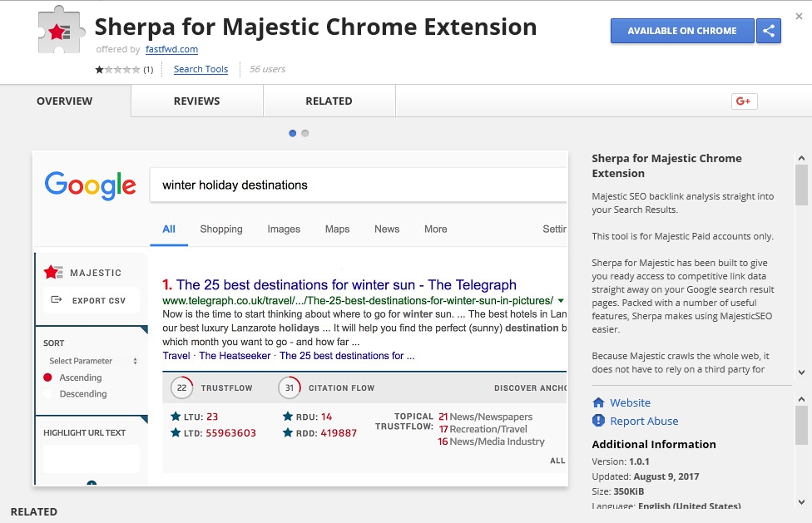Click the Settings tab in Google preview
Viewport: 812px width, 523px height.
click(x=555, y=229)
